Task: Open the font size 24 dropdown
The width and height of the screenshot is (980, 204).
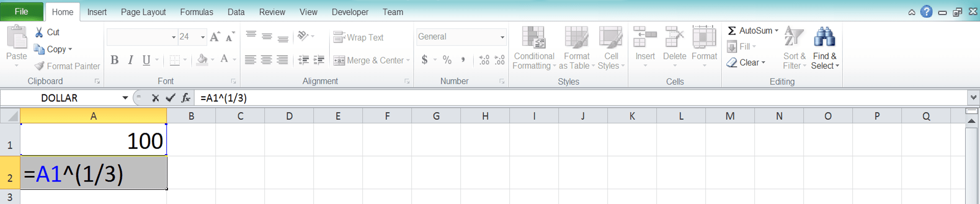Action: (x=203, y=37)
